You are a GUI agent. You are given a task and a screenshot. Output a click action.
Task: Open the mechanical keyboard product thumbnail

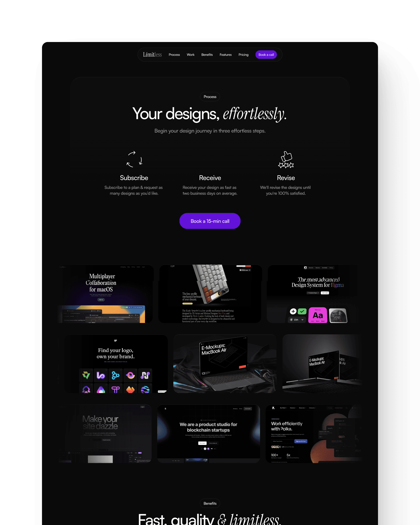tap(210, 295)
